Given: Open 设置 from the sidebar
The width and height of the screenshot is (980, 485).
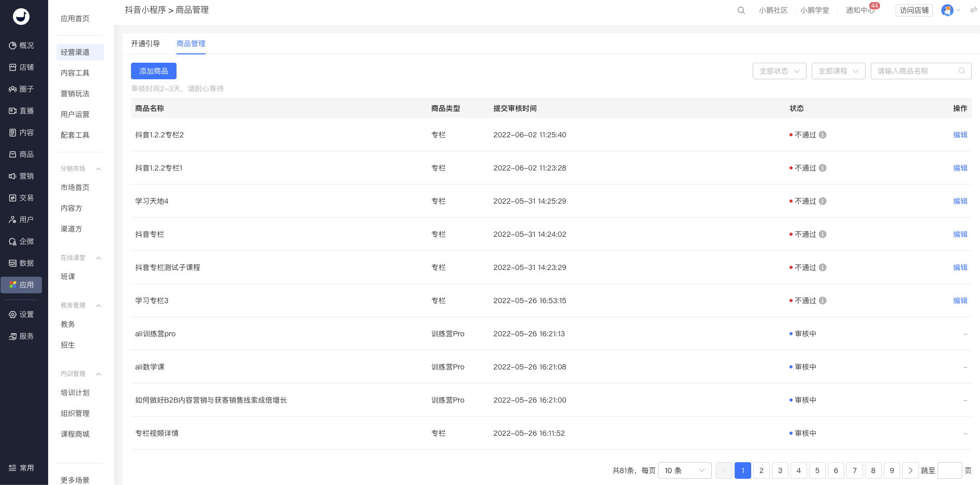Looking at the screenshot, I should point(21,315).
